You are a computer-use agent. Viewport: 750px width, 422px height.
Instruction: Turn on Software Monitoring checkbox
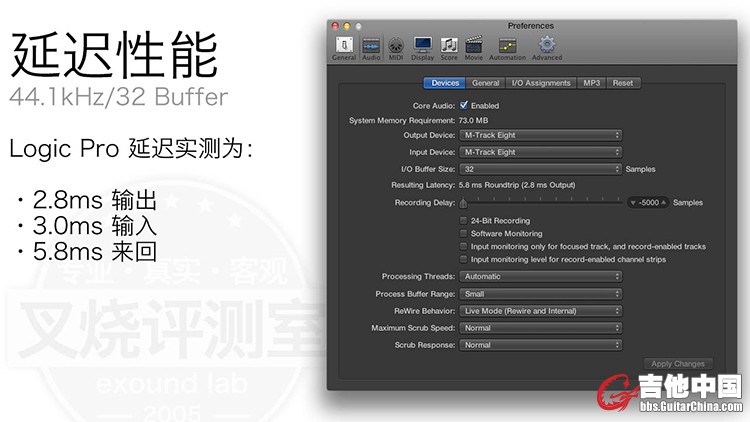pos(463,234)
